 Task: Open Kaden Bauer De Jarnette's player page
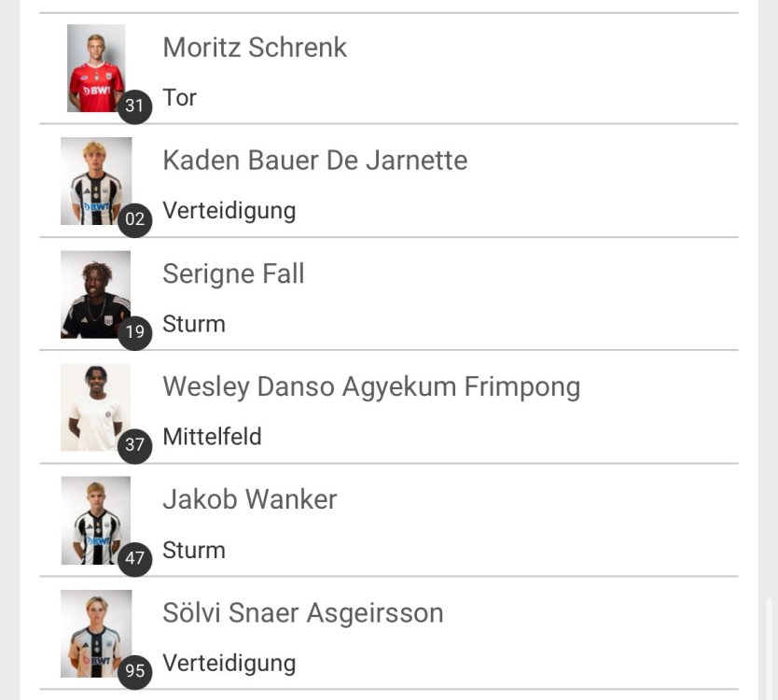[x=314, y=161]
